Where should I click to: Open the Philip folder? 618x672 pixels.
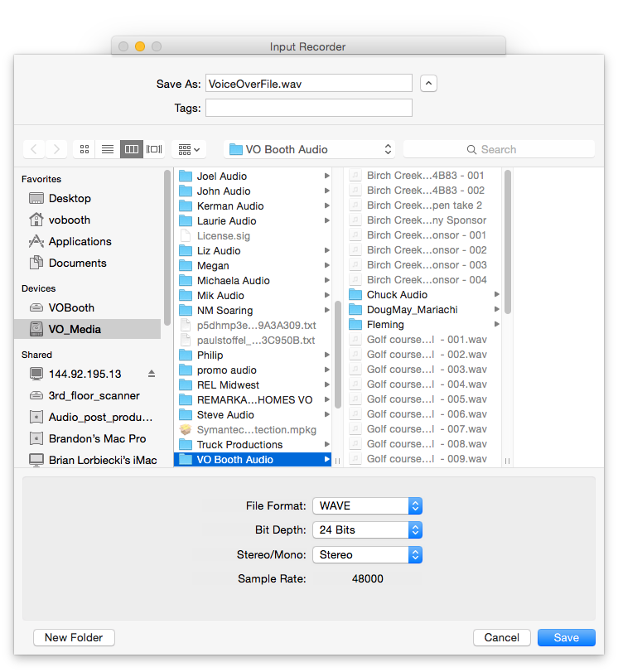click(x=253, y=355)
